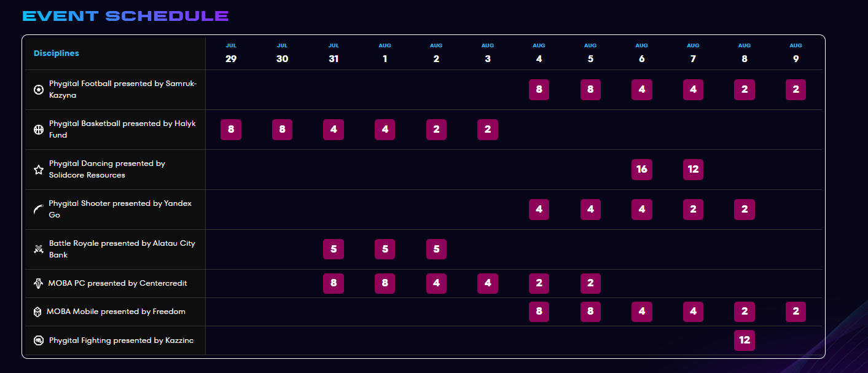
Task: Click the Phygital Dancing star icon
Action: [x=39, y=170]
